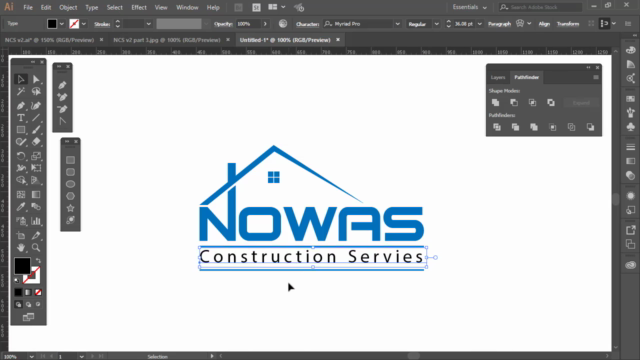640x360 pixels.
Task: Select the Type tool
Action: pyautogui.click(x=21, y=118)
